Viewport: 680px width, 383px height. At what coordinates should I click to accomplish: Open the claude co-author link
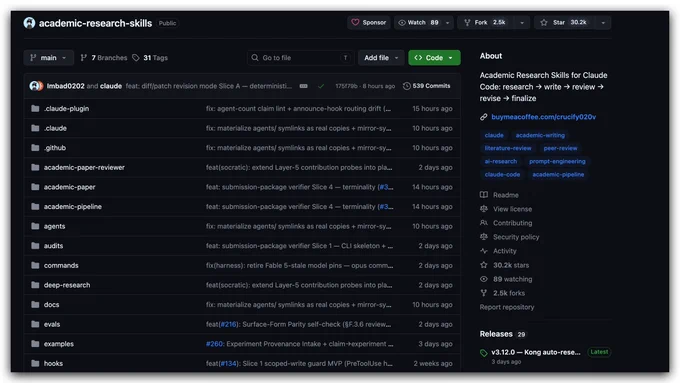111,86
